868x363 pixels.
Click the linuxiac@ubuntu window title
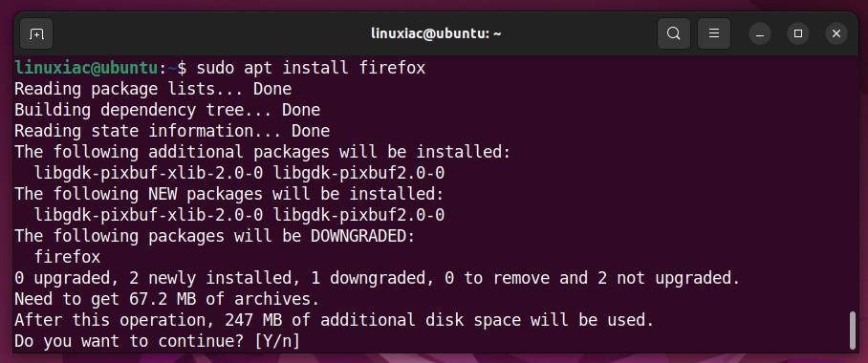click(x=436, y=33)
